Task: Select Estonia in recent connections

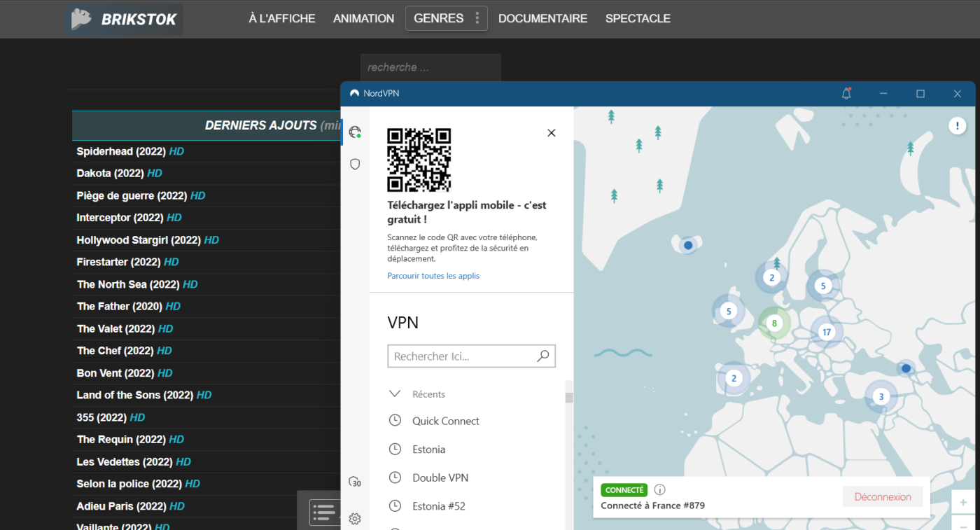Action: pyautogui.click(x=429, y=449)
